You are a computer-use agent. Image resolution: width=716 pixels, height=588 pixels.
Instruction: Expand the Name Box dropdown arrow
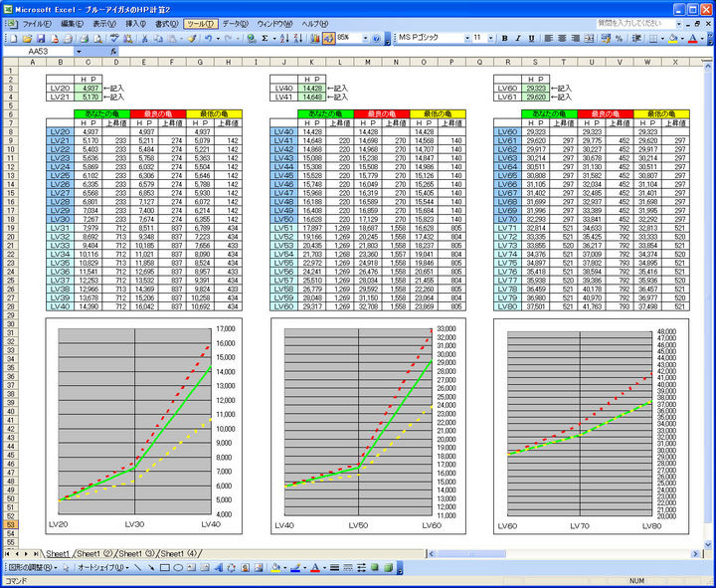tap(79, 52)
